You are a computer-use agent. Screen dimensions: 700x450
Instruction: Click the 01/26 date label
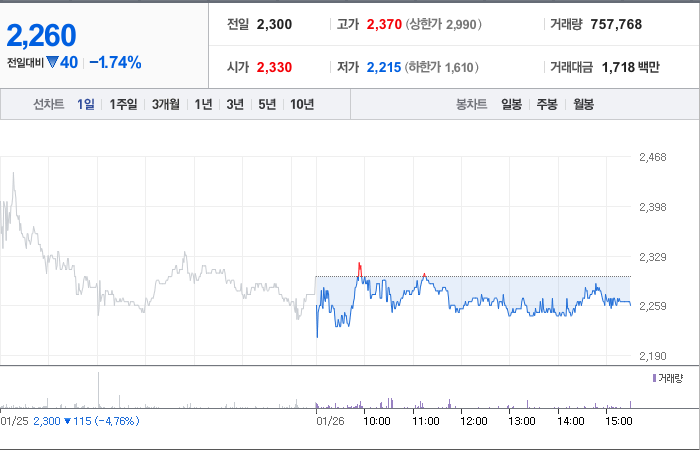330,421
